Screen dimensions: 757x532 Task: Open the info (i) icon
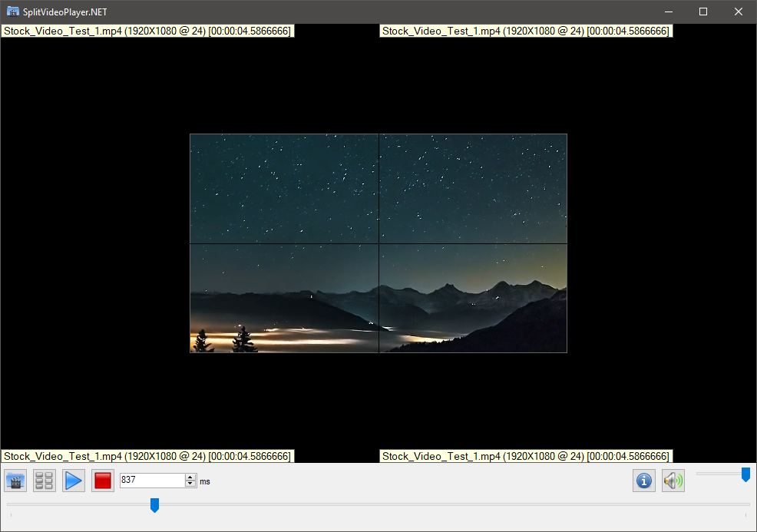coord(644,481)
